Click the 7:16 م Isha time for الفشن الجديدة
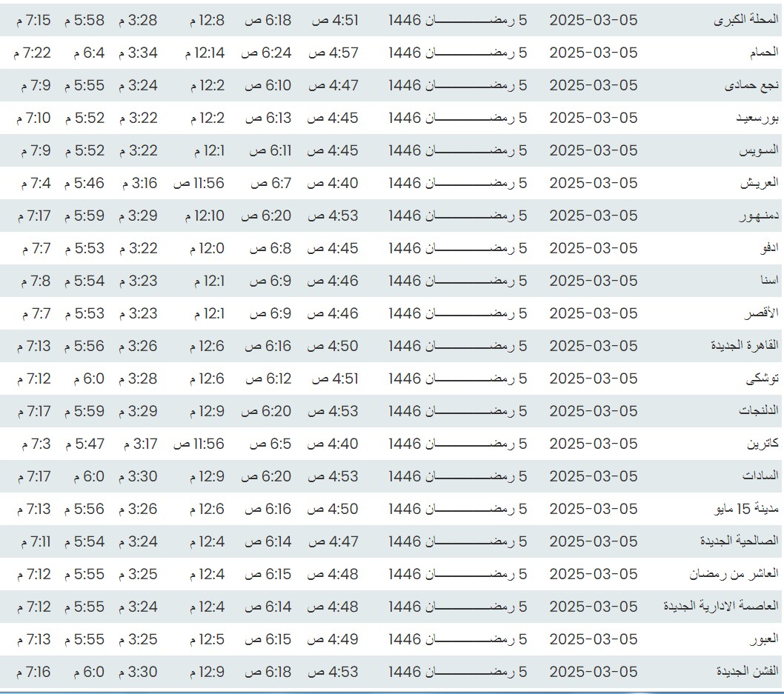The width and height of the screenshot is (784, 694). (x=33, y=673)
